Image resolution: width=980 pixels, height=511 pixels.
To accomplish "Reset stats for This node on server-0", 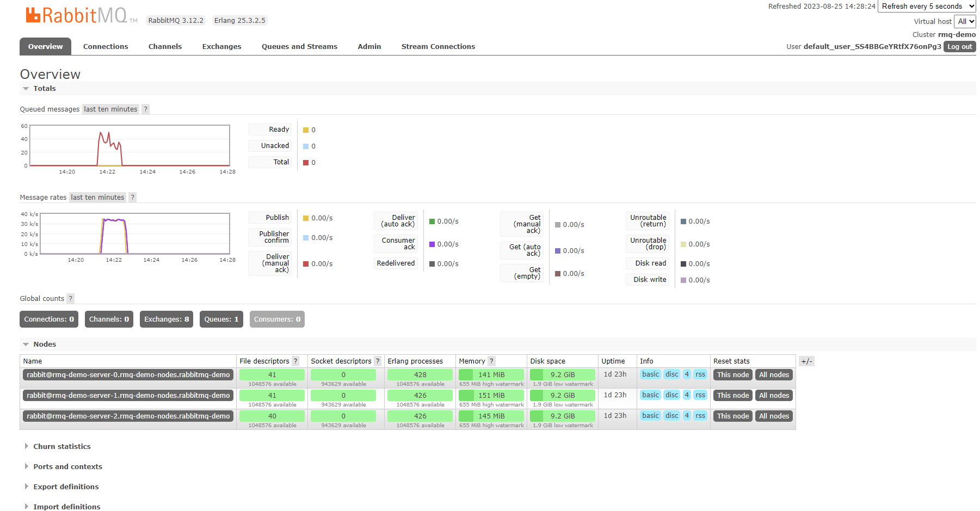I will pos(733,375).
